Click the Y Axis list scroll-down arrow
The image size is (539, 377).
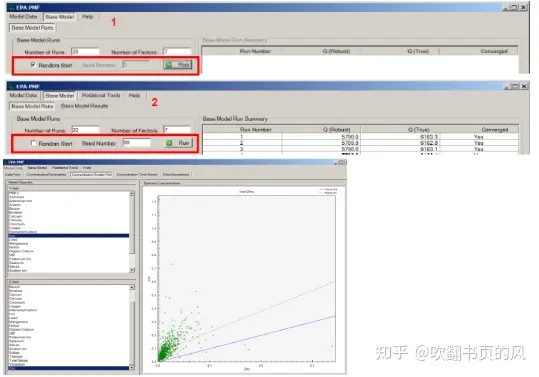coord(132,270)
